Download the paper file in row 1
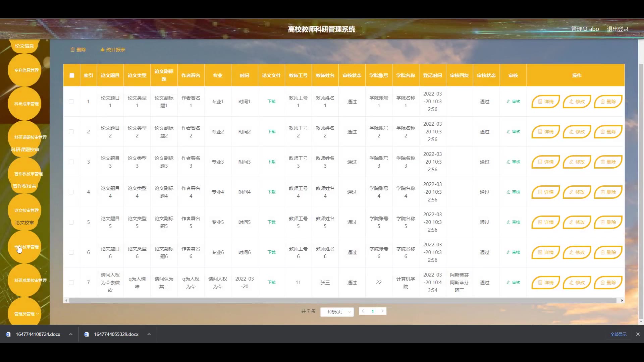644x362 pixels. [x=271, y=102]
